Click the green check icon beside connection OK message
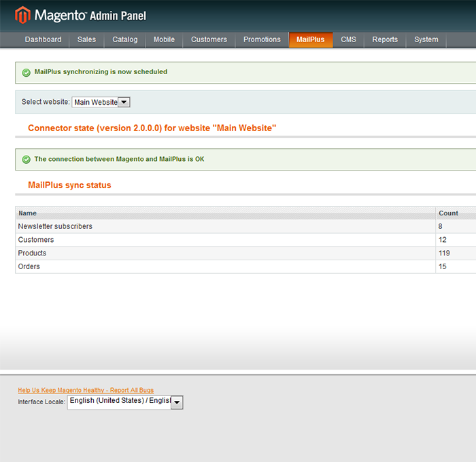 click(27, 160)
